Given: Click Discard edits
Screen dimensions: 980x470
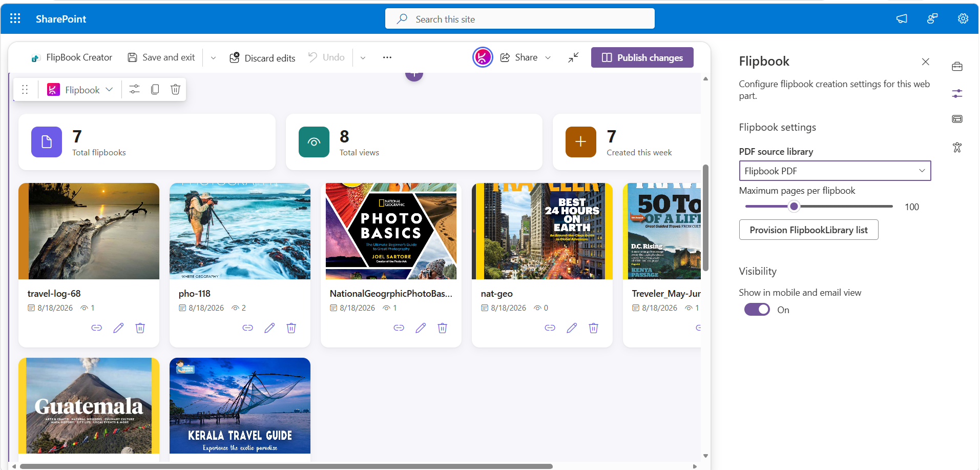Looking at the screenshot, I should coord(262,58).
